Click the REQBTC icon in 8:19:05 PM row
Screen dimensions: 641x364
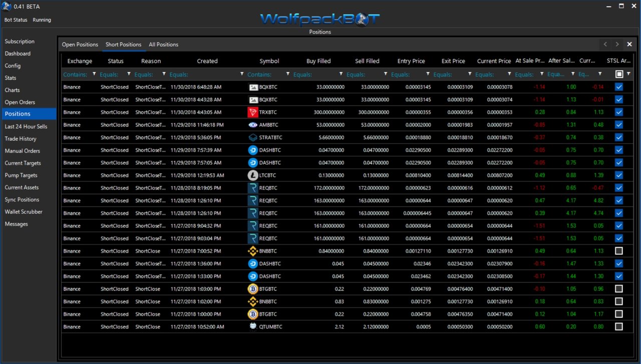(252, 188)
